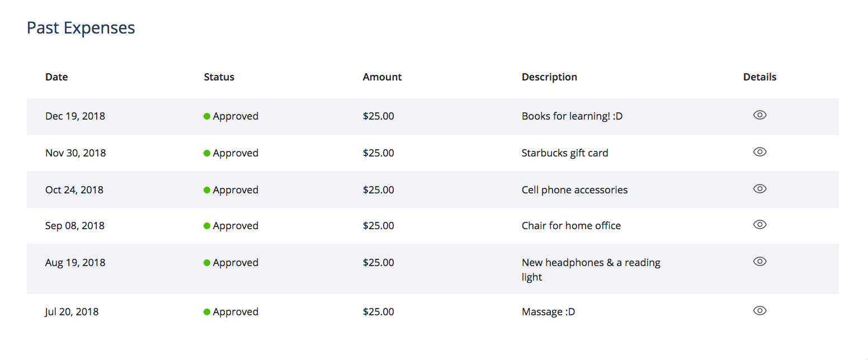The image size is (868, 360).
Task: Show details for Cell phone accessories expense
Action: (759, 189)
